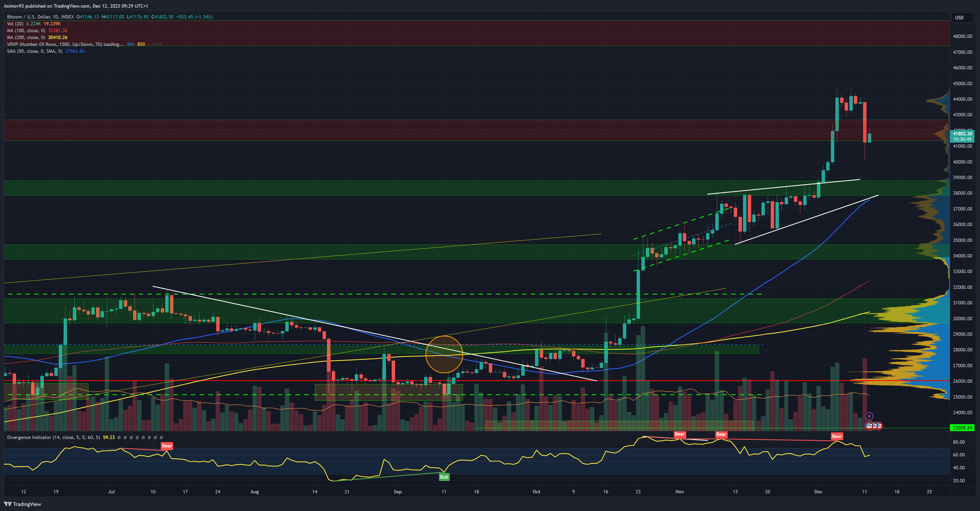980x511 pixels.
Task: Click the fully visible US flag event icon
Action: [x=869, y=426]
